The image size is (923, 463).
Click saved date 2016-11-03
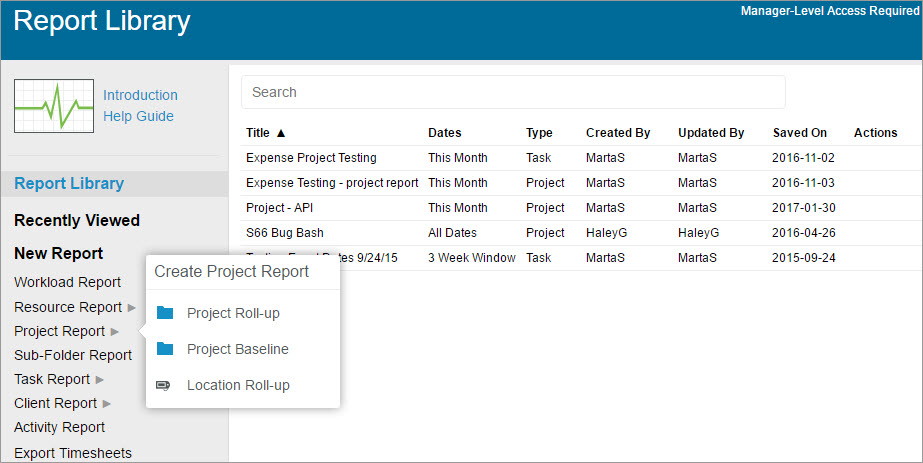click(x=803, y=183)
